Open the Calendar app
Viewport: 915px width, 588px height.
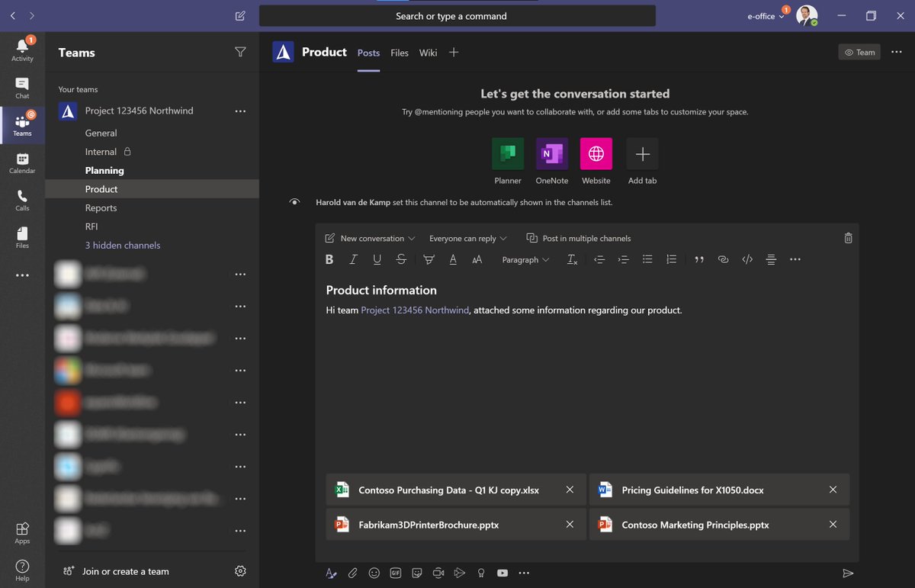22,163
